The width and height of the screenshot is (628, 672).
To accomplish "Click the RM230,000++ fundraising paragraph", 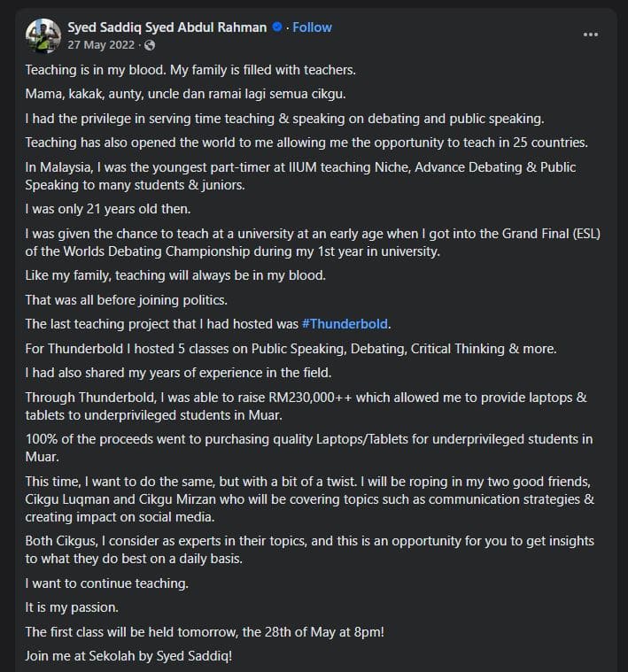I will pos(306,406).
